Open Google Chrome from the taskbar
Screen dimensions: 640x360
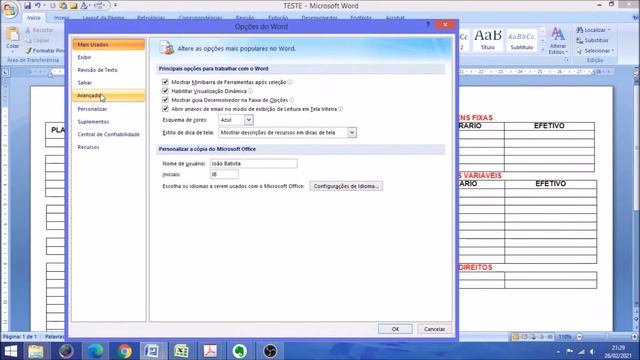pyautogui.click(x=125, y=351)
